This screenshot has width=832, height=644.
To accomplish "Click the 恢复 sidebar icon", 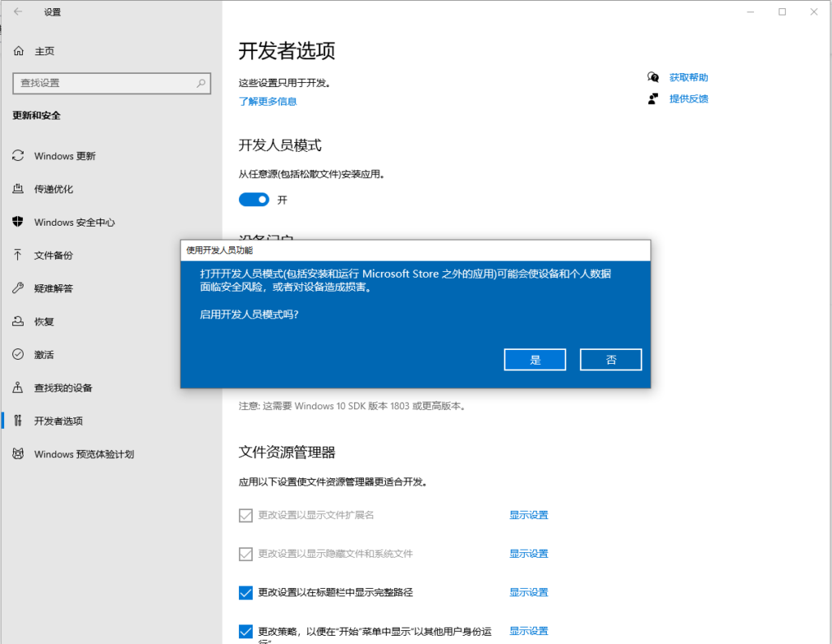I will click(x=18, y=322).
